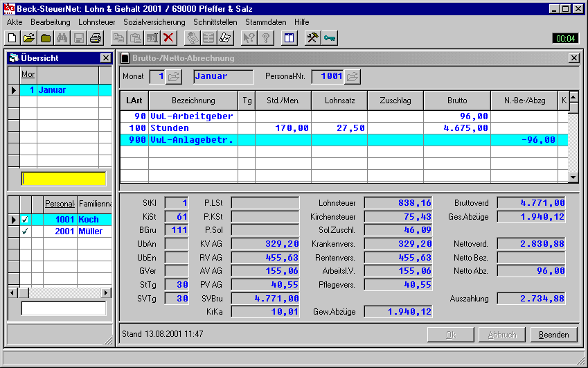Click the Personal-Nr. field showing 1001
The image size is (588, 368).
coord(328,76)
